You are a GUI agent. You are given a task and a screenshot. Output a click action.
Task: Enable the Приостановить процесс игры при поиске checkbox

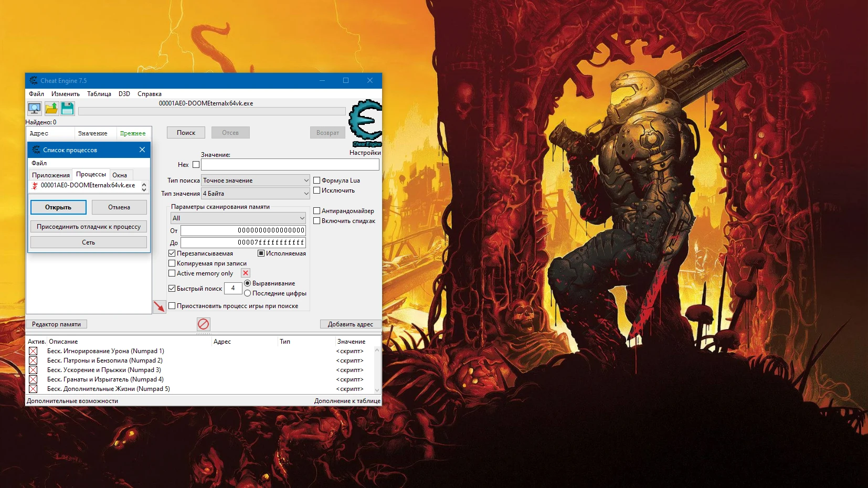tap(173, 305)
